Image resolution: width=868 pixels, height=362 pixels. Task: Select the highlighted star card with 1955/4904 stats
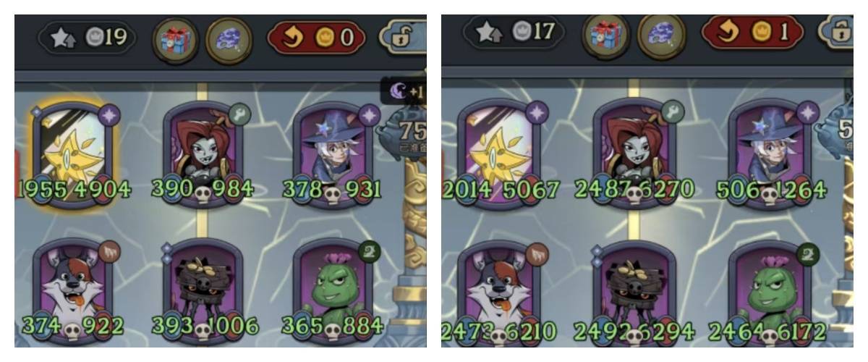(x=72, y=154)
